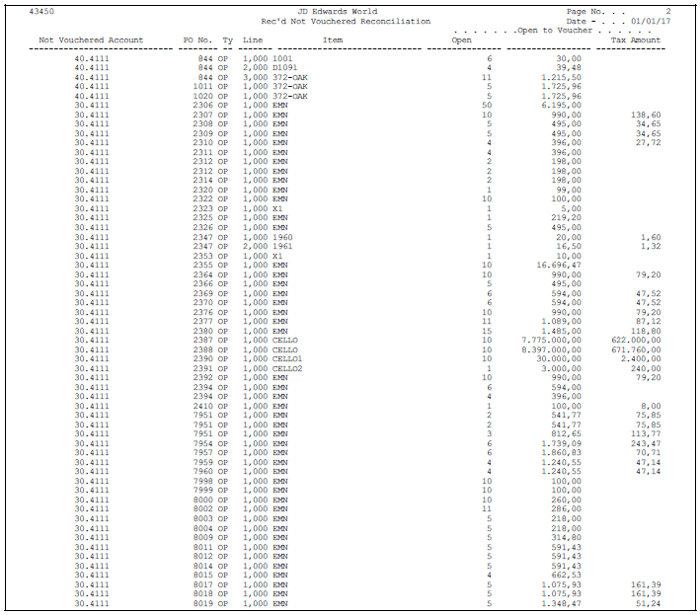Click tax amount 240,00
Viewport: 700px width, 615px height.
click(646, 368)
